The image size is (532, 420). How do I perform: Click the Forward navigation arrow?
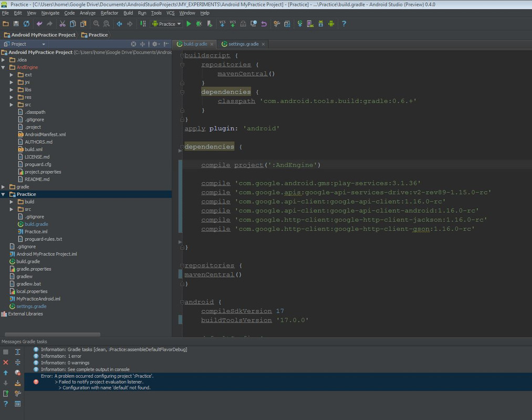pos(130,24)
